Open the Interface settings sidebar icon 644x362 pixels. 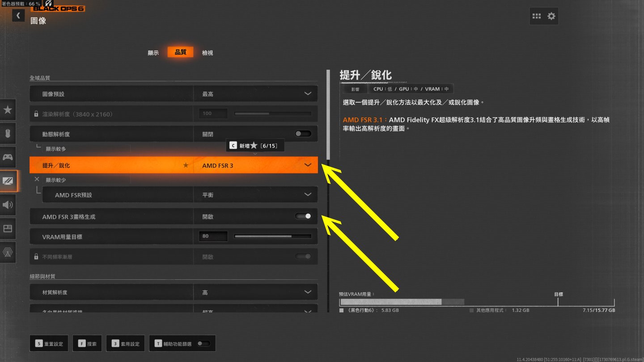(x=8, y=229)
